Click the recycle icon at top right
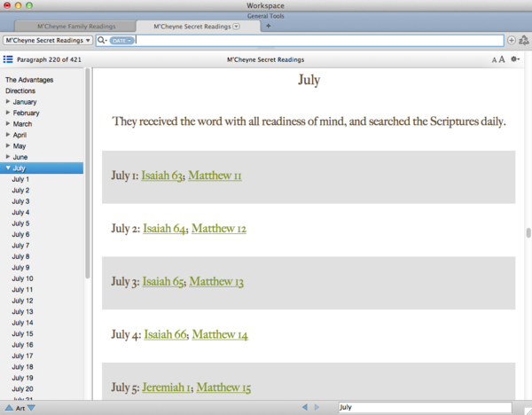This screenshot has width=532, height=415. (523, 40)
